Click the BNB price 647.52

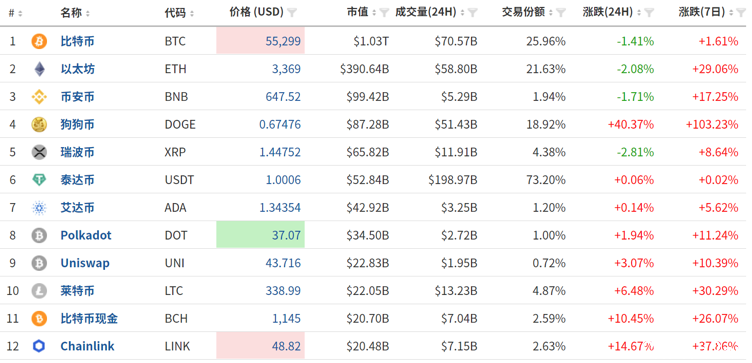click(x=283, y=97)
